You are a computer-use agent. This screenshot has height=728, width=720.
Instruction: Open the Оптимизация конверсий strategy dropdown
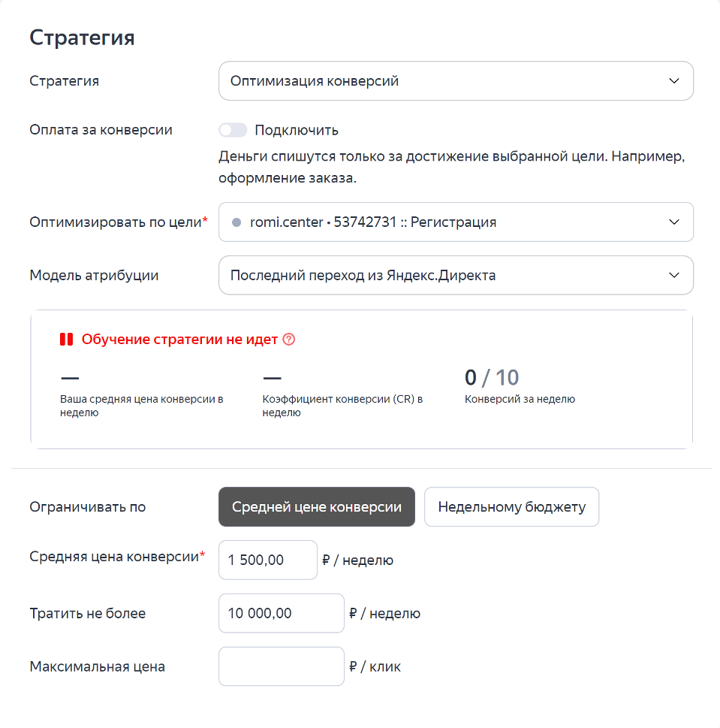tap(456, 80)
